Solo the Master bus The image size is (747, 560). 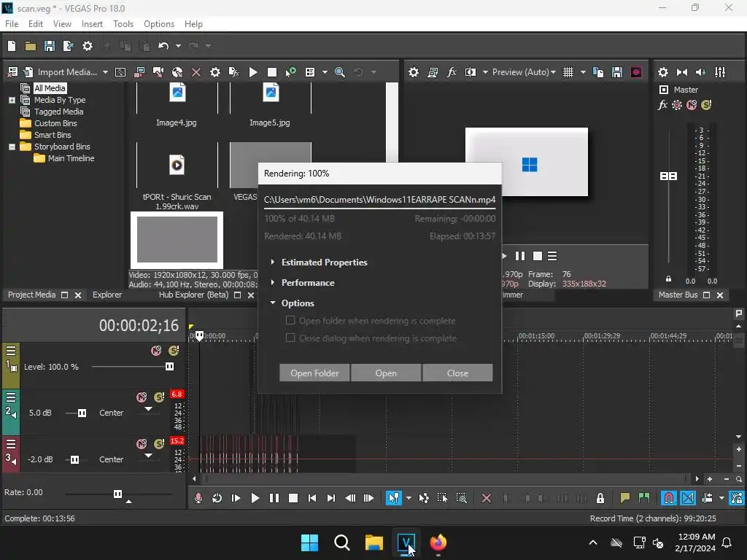point(706,105)
